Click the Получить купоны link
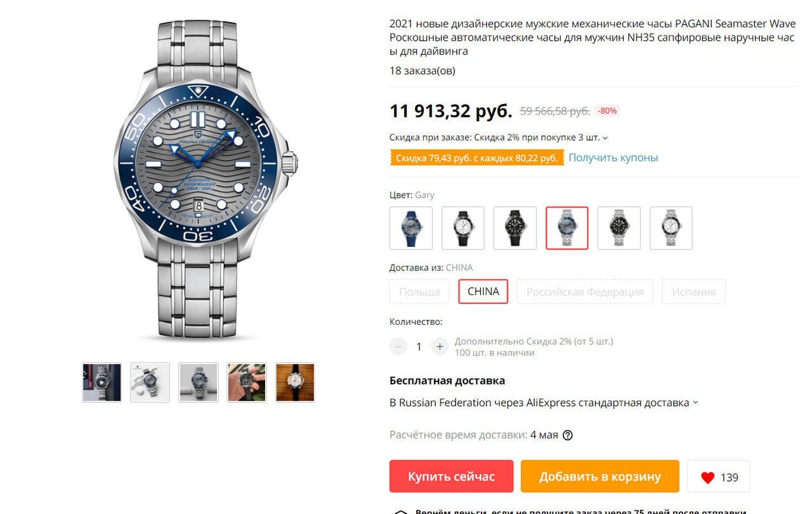Image resolution: width=812 pixels, height=514 pixels. click(x=613, y=157)
